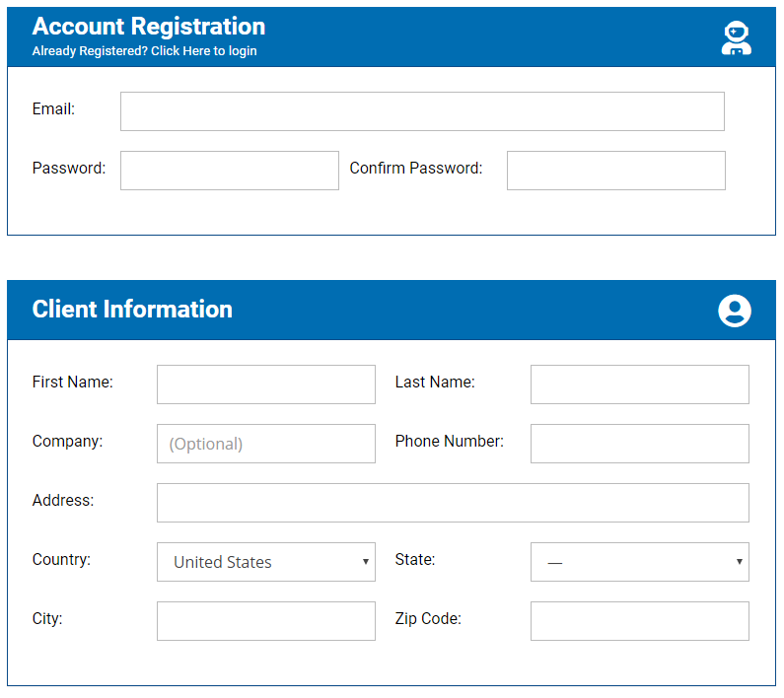Click the Zip Code input field
The image size is (784, 698).
pos(639,621)
